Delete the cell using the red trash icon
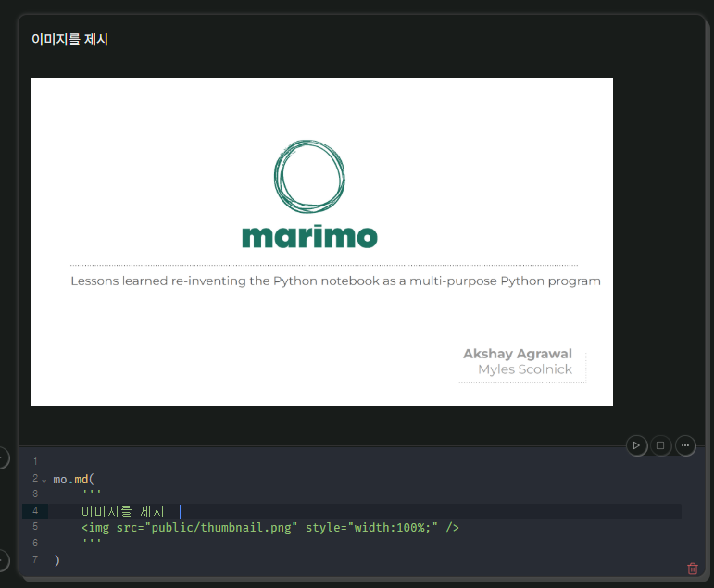Viewport: 714px width, 588px height. coord(692,569)
